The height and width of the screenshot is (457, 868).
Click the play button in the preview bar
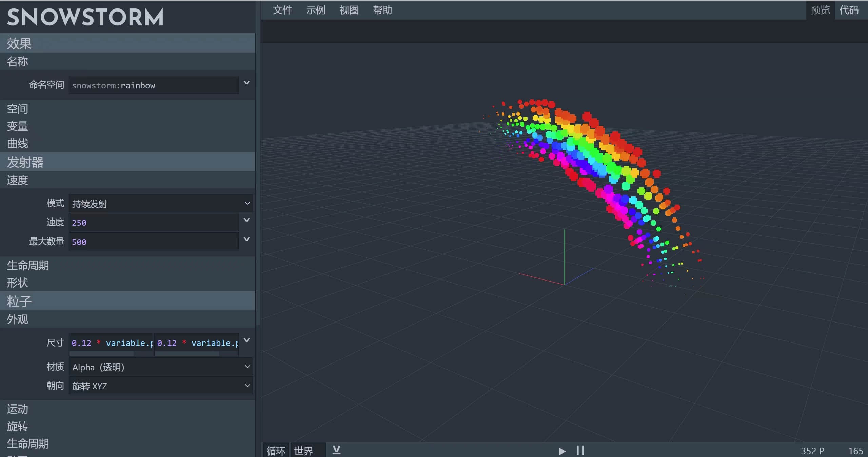(x=562, y=451)
